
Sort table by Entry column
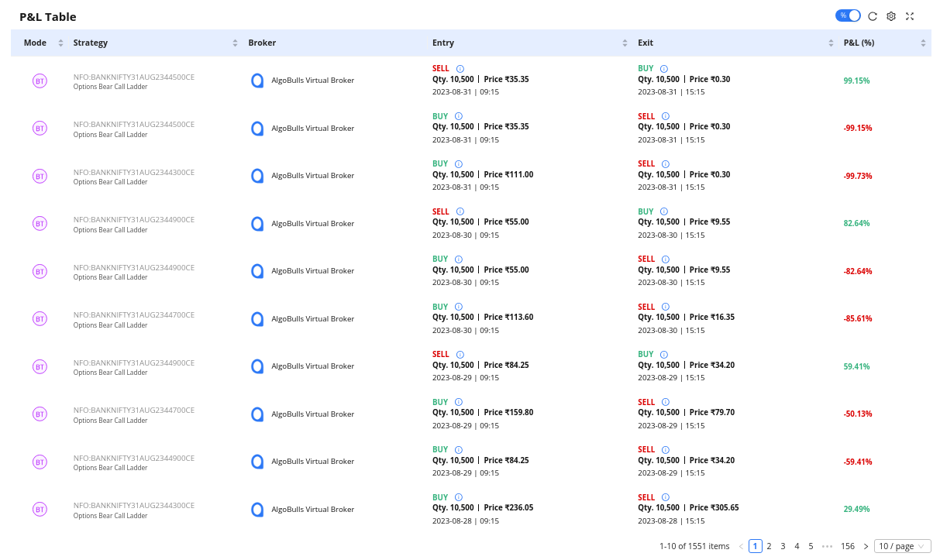625,43
